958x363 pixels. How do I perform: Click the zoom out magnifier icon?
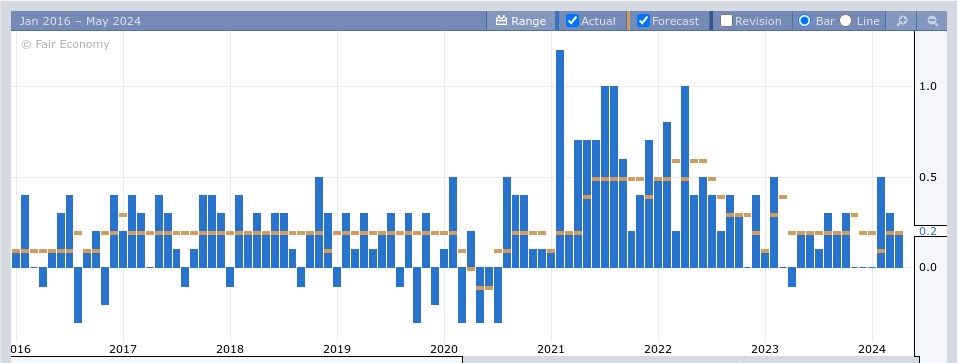[x=932, y=21]
